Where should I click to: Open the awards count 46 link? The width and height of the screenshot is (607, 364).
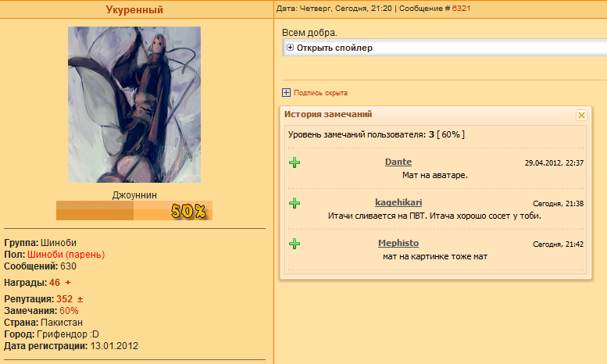point(55,283)
